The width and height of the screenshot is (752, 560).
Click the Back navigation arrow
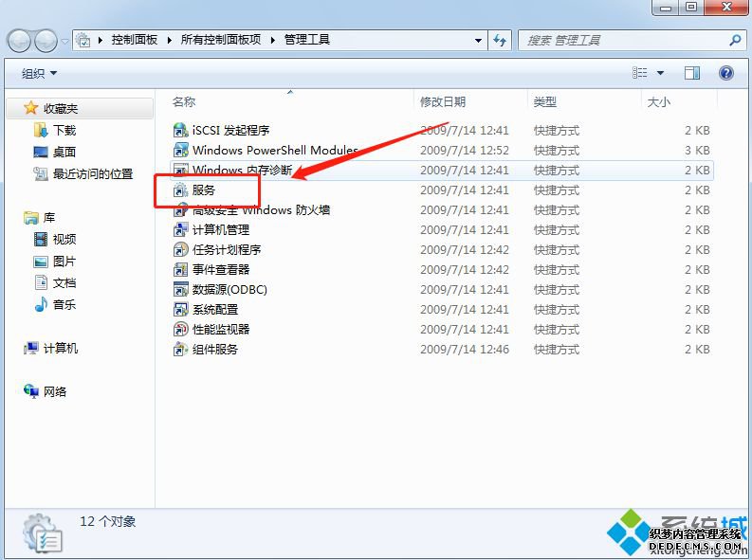[x=20, y=41]
